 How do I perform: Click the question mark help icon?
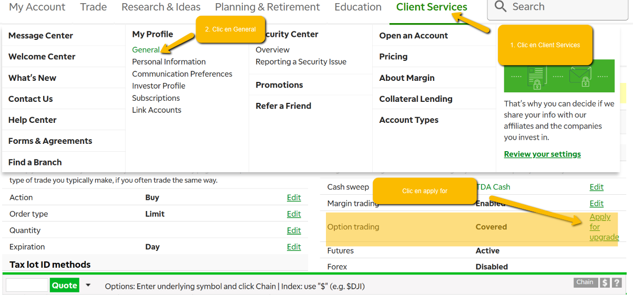tap(617, 282)
